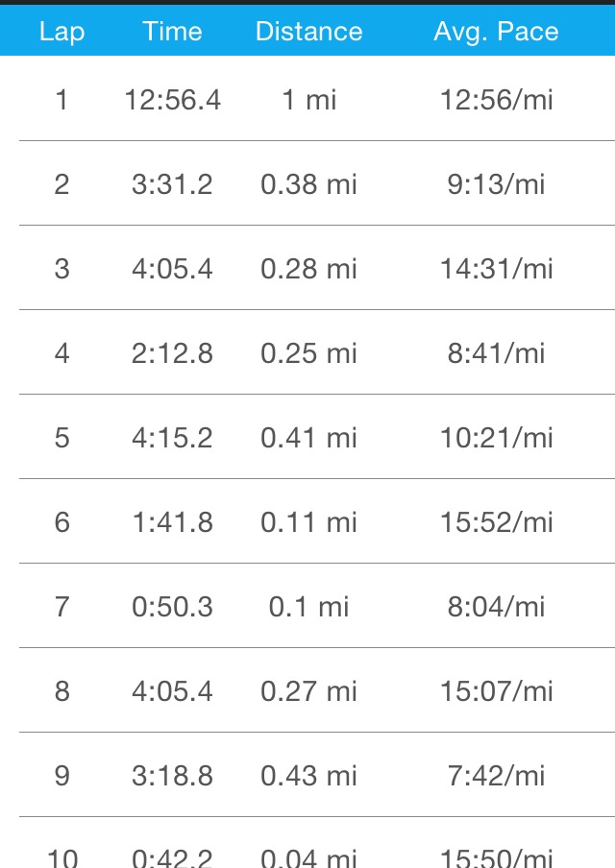The height and width of the screenshot is (868, 615).
Task: Tap the 14:31/mi pace value
Action: [496, 269]
